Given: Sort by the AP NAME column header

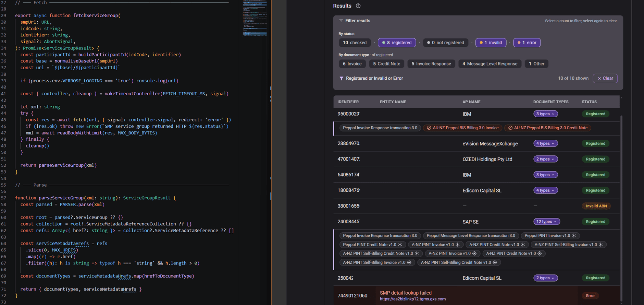Looking at the screenshot, I should (471, 102).
